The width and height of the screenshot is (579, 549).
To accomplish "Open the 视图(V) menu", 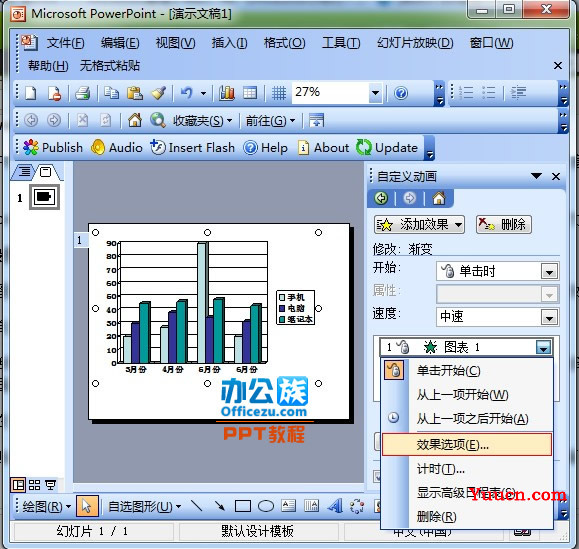I will pyautogui.click(x=175, y=43).
